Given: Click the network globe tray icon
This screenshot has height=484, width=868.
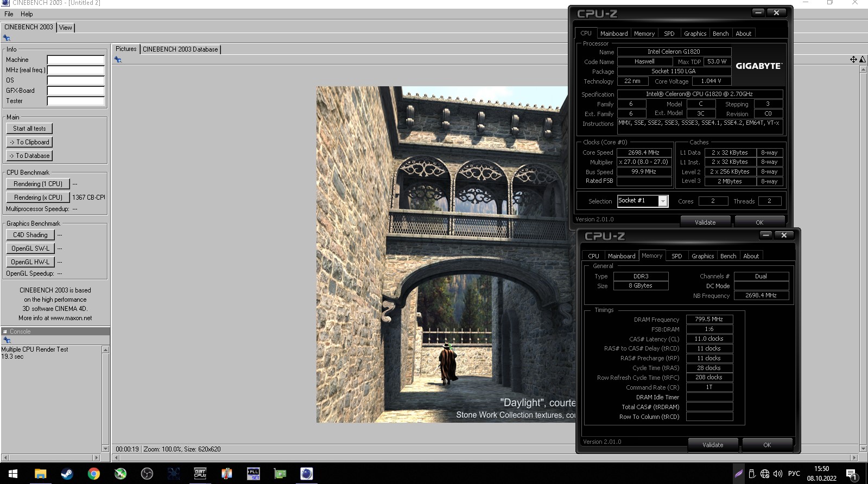Looking at the screenshot, I should (x=765, y=474).
